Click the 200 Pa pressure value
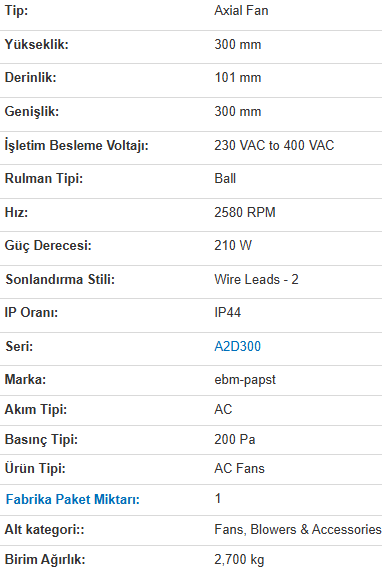The image size is (382, 567). coord(235,439)
